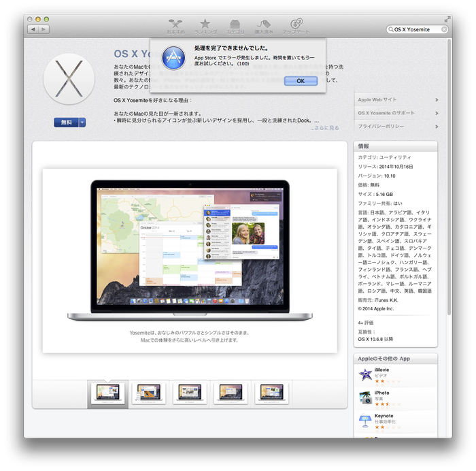Clear the search field with the X icon

[x=444, y=29]
